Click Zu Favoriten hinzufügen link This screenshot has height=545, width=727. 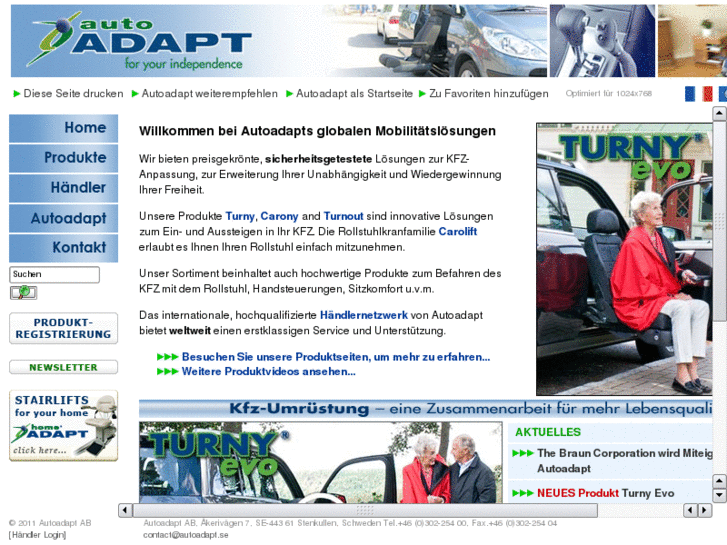[x=489, y=94]
